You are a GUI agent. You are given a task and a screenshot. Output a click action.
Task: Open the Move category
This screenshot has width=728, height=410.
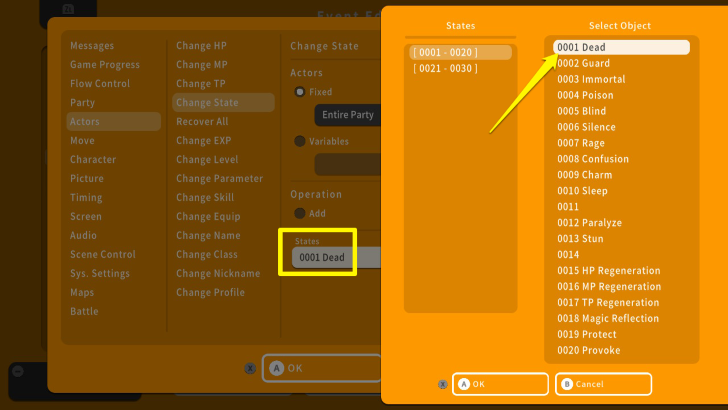(82, 140)
